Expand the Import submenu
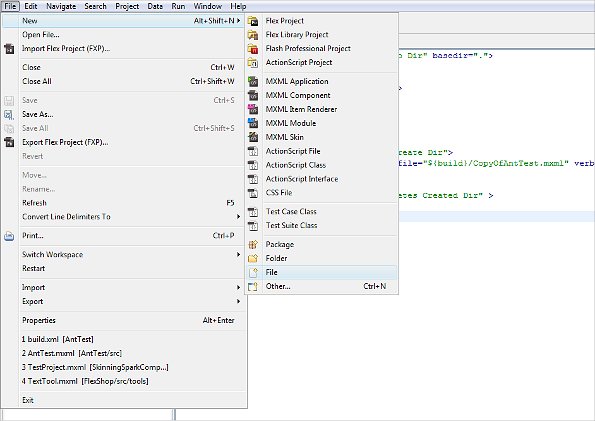Viewport: 595px width, 421px height. point(238,287)
